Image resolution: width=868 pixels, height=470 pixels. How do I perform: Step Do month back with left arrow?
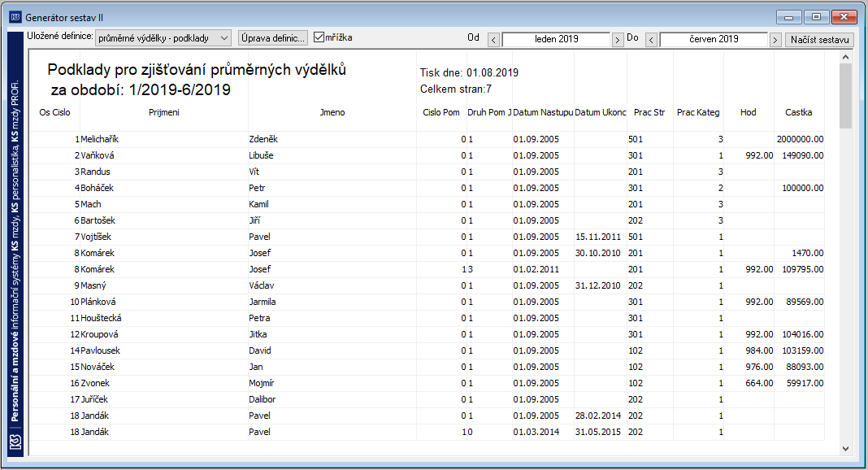(652, 40)
